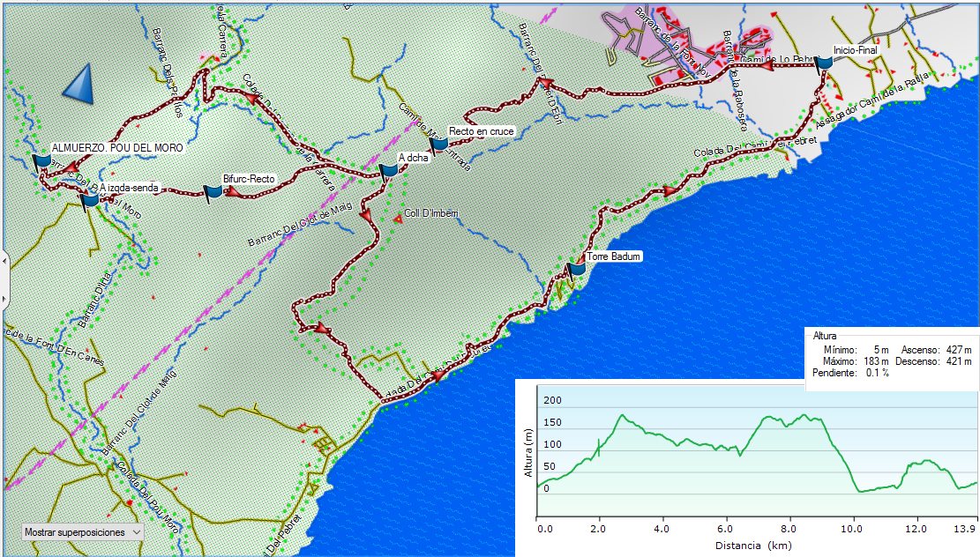The height and width of the screenshot is (557, 980).
Task: Click the elevation profile low point near 10 km
Action: (x=860, y=491)
